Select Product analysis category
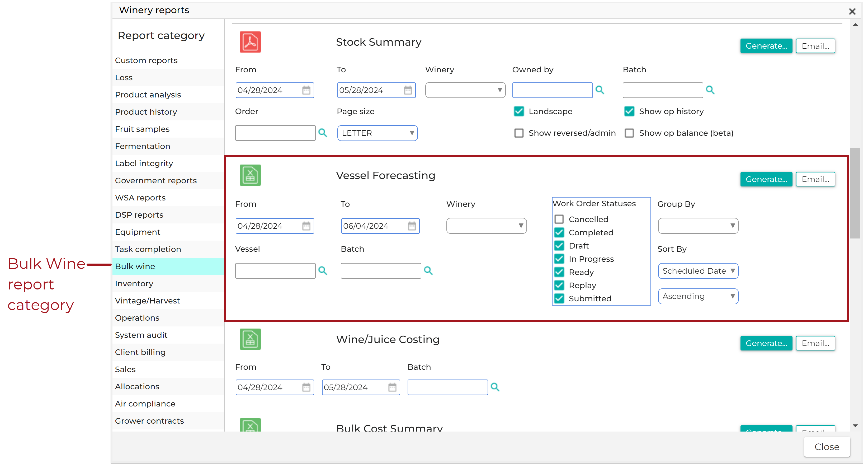868x468 pixels. tap(168, 95)
